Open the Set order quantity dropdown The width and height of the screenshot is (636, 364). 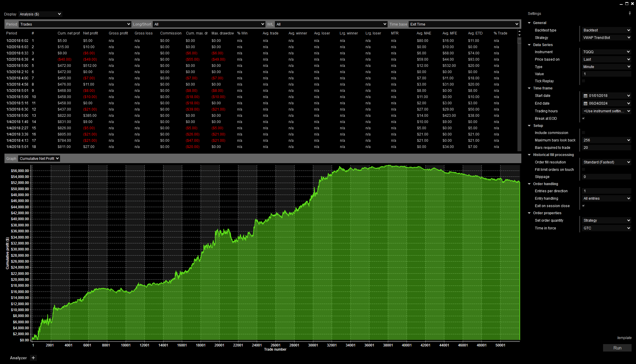(606, 220)
